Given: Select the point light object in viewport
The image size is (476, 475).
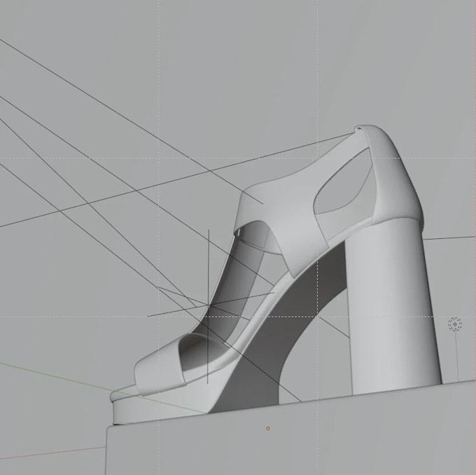Looking at the screenshot, I should [455, 324].
